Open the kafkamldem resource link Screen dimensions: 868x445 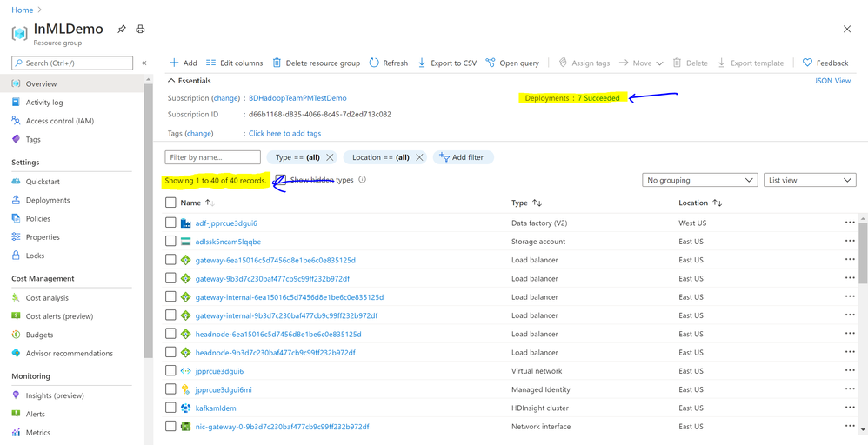[216, 408]
